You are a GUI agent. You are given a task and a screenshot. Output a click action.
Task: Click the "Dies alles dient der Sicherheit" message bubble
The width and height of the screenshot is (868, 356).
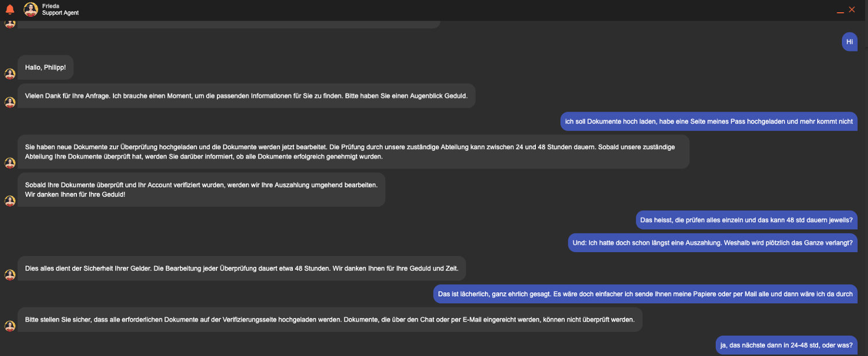click(241, 268)
